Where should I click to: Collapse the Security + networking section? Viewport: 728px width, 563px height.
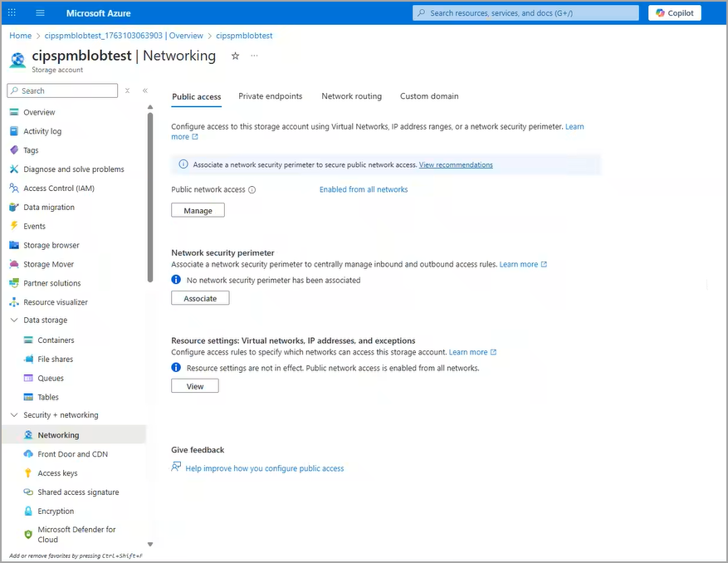point(14,415)
